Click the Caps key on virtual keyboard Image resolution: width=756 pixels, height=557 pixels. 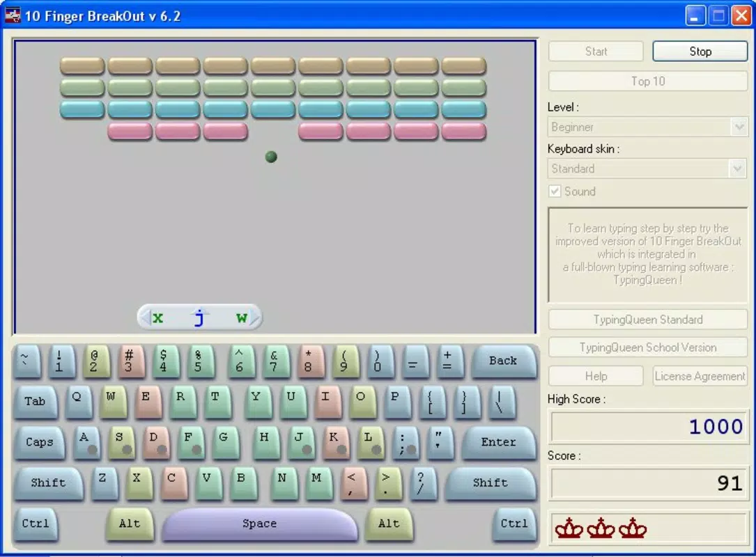(40, 442)
